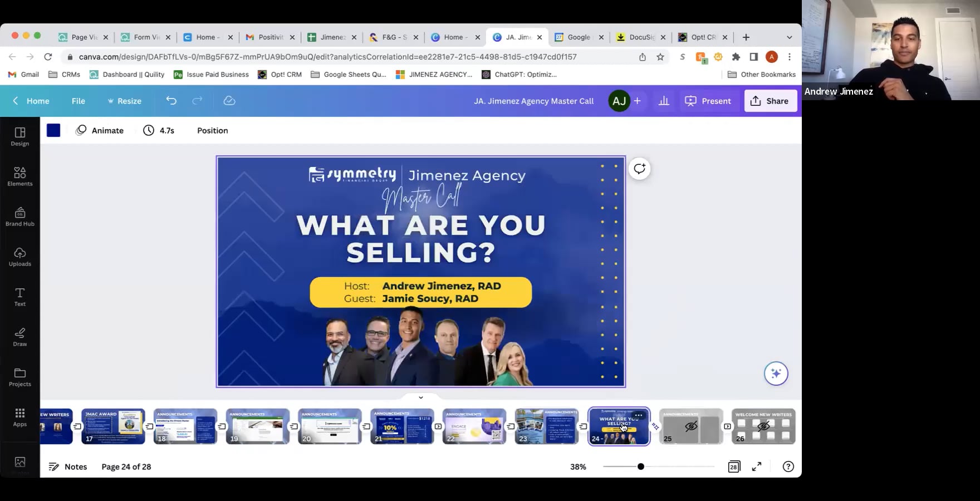Screen dimensions: 980x501
Task: Open the Share dialog
Action: coord(771,101)
